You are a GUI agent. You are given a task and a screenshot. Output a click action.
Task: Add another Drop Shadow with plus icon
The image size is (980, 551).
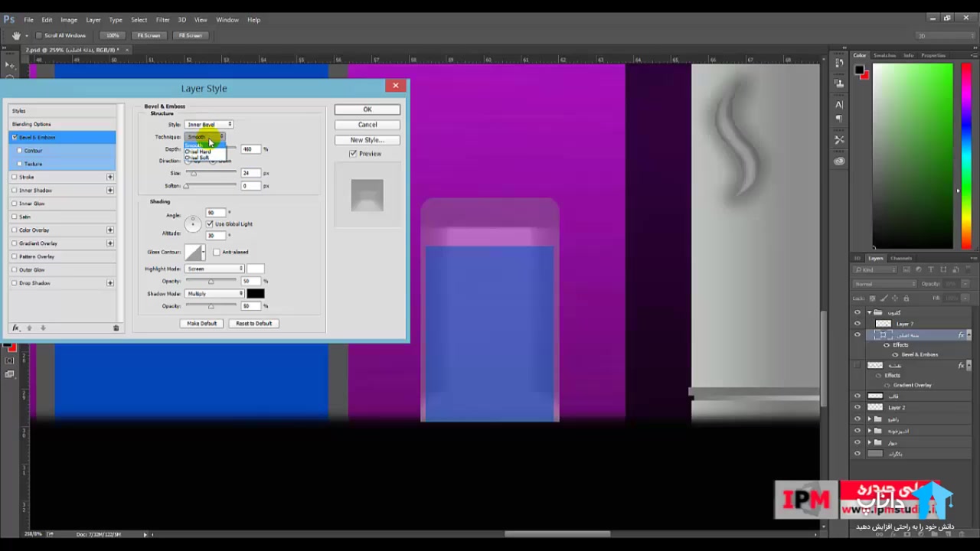110,283
